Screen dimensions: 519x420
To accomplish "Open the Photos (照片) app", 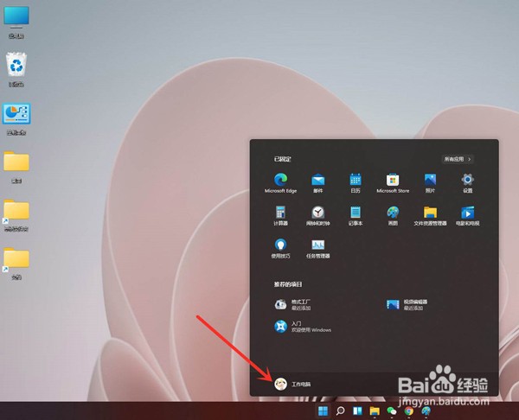I will [430, 183].
